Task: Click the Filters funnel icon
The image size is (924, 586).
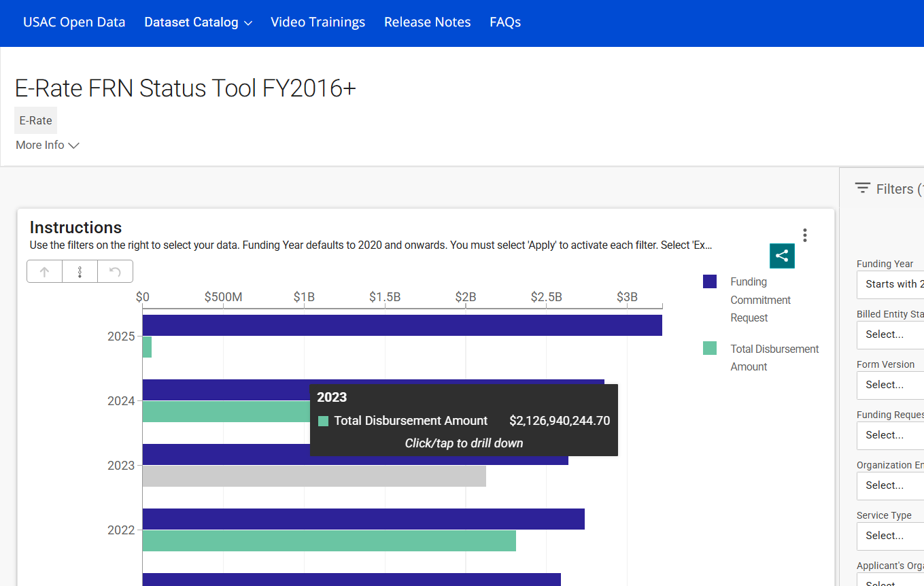Action: [x=863, y=188]
